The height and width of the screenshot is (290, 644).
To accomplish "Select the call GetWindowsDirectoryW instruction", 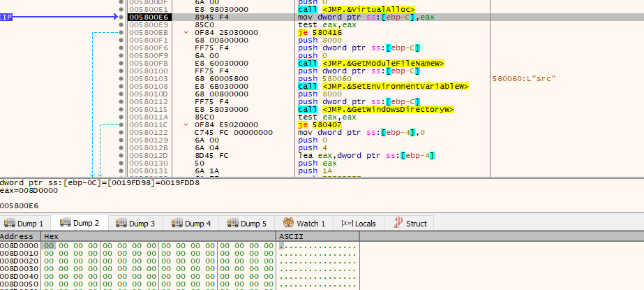I will (x=376, y=110).
